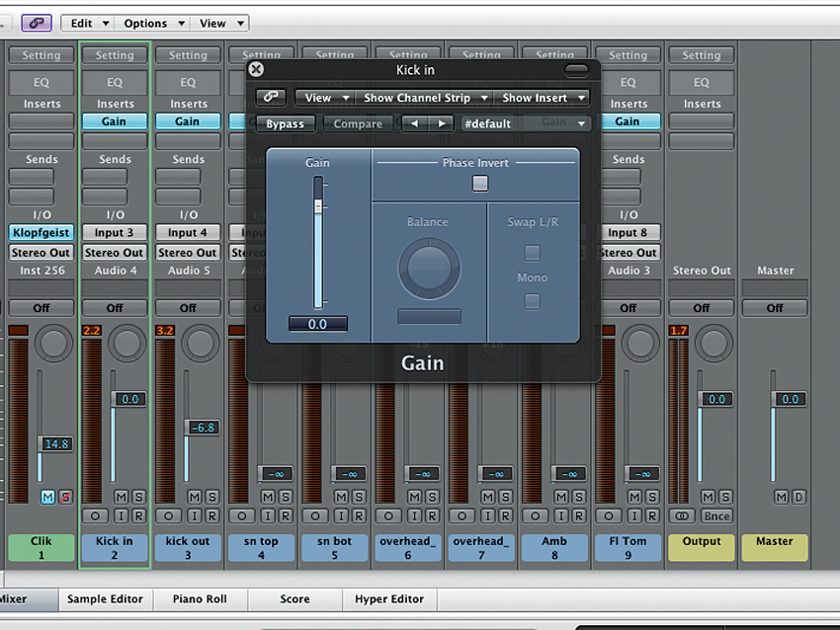Screen dimensions: 840x630
Task: Click the kick out volume fader at -6.8
Action: click(202, 428)
